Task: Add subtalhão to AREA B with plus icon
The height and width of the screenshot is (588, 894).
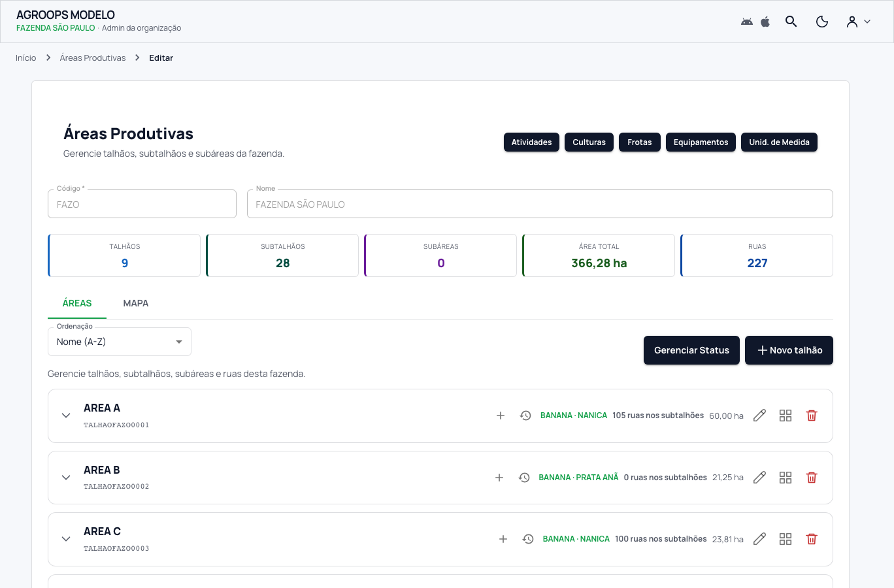Action: click(499, 478)
